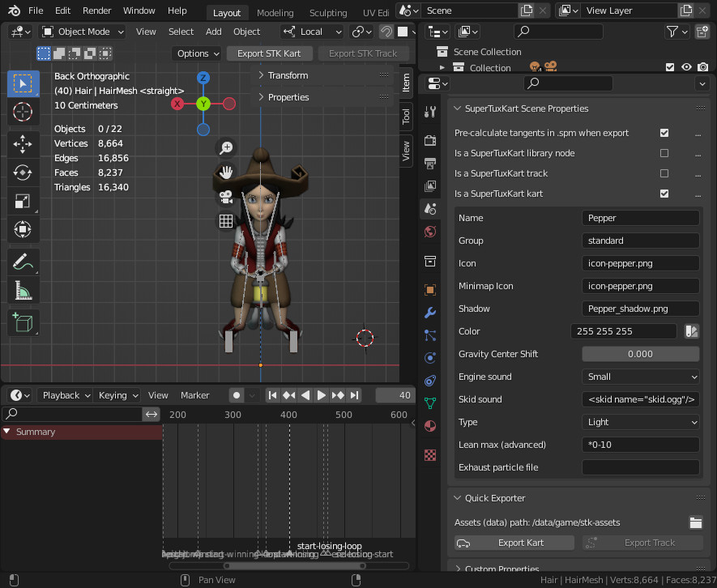This screenshot has height=588, width=717.
Task: Enable Is a SuperTuxKart library node
Action: click(664, 153)
